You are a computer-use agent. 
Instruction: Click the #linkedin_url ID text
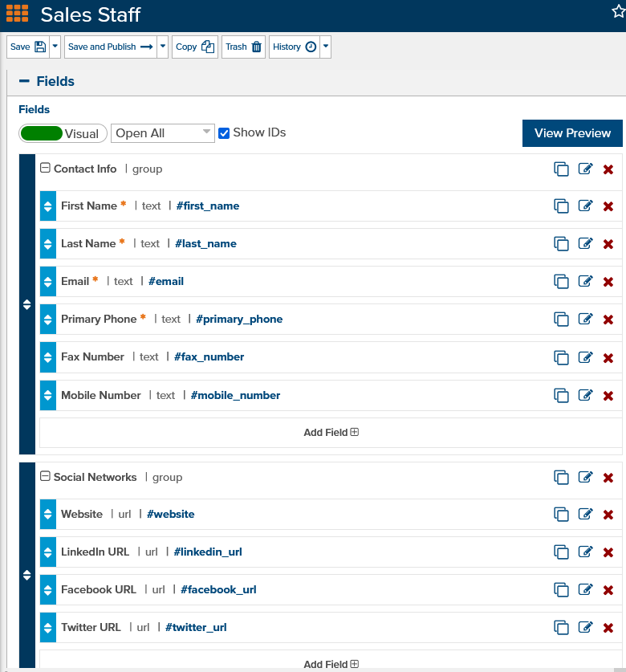coord(208,552)
